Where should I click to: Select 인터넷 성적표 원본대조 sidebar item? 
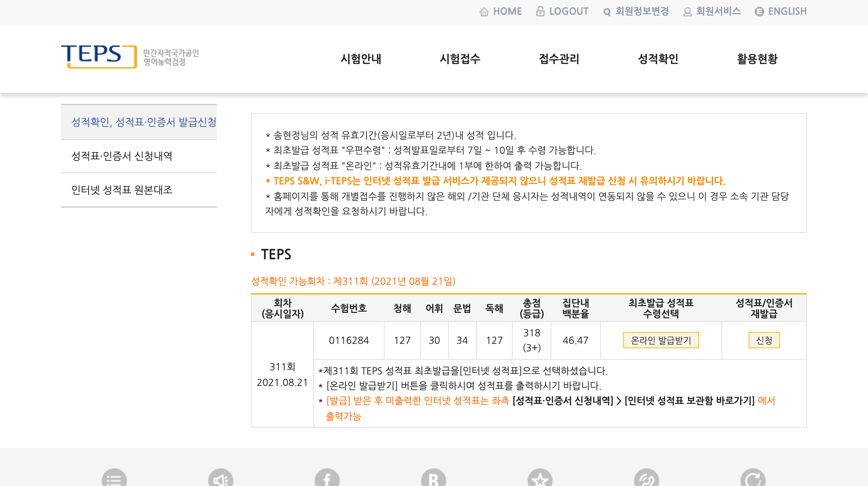click(139, 190)
